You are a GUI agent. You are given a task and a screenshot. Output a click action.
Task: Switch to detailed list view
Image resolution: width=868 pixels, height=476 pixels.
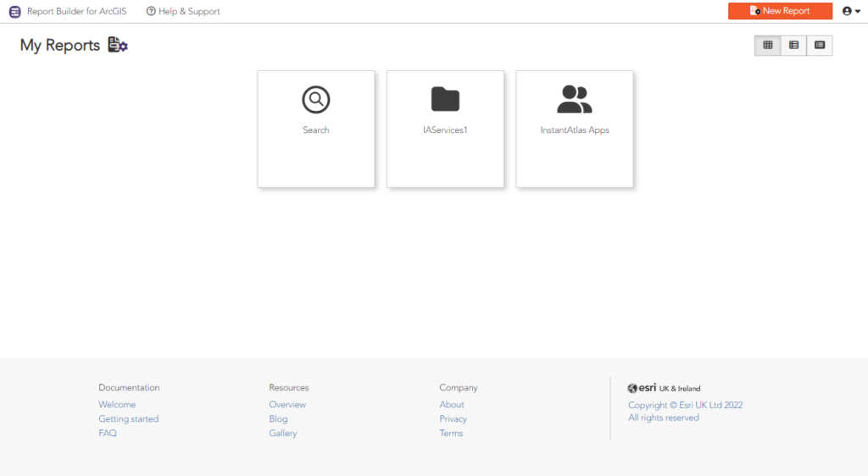click(x=793, y=46)
